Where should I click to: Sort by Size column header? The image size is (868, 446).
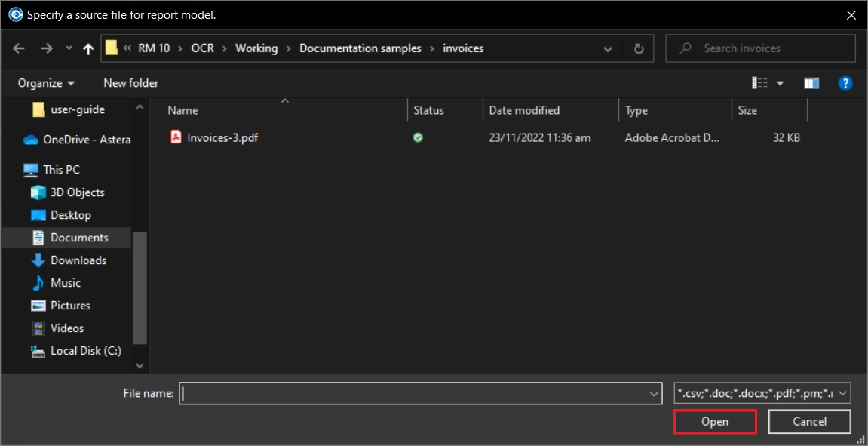747,110
